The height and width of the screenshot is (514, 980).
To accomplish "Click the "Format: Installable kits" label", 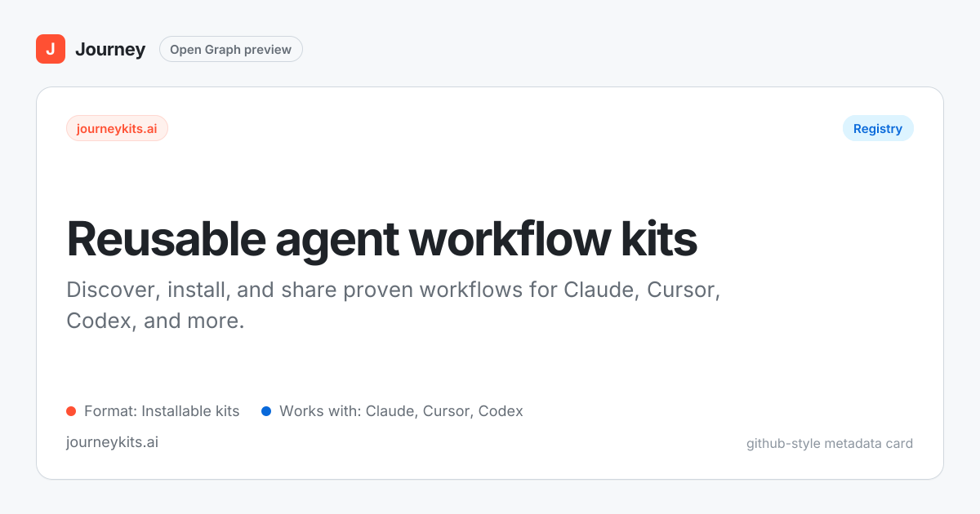I will pos(162,411).
